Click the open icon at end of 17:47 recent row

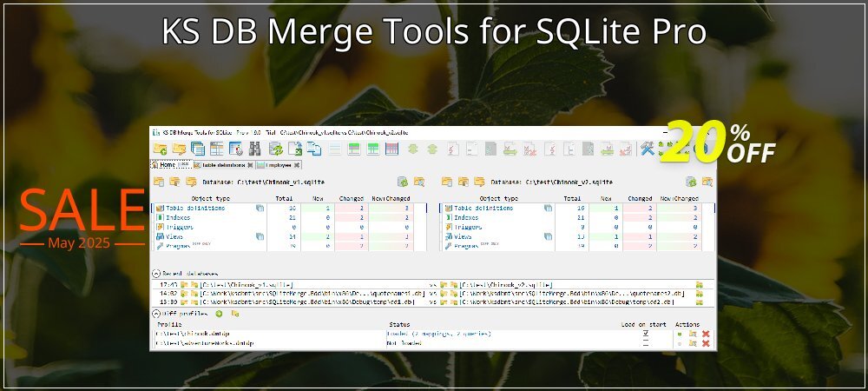coord(699,285)
